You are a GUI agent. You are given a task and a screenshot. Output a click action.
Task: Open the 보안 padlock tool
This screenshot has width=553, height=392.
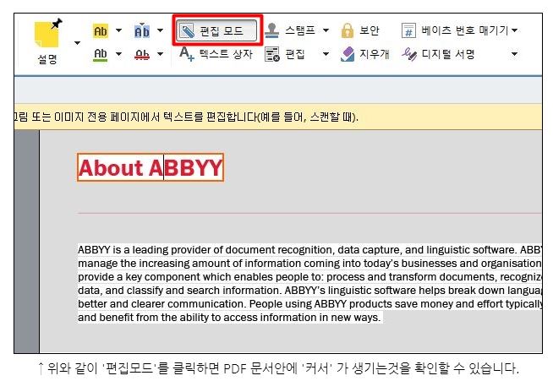tap(360, 30)
